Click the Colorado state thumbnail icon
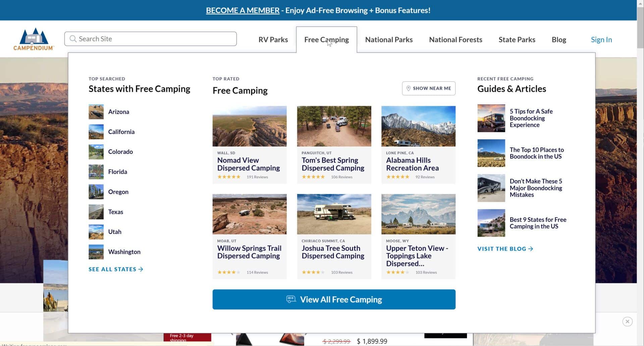This screenshot has width=644, height=346. [96, 152]
